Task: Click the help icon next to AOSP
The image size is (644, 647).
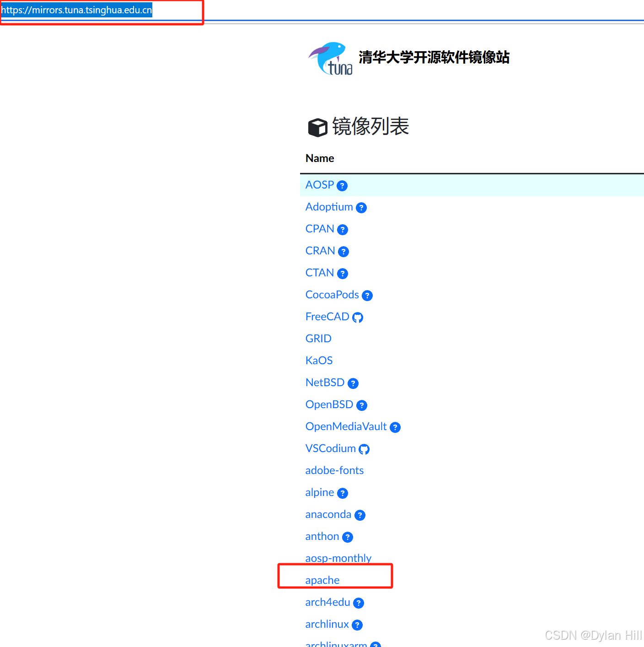Action: tap(342, 186)
